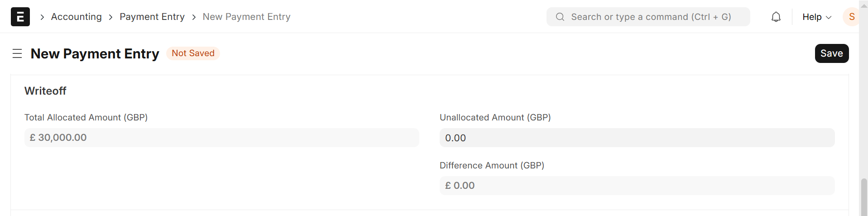Click the Total Allocated Amount field
The image size is (868, 216).
pos(221,138)
